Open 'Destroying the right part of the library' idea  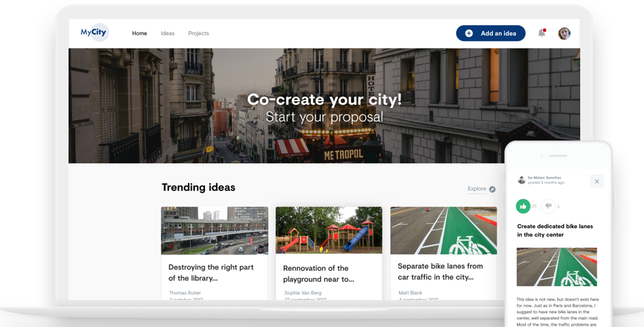[x=211, y=272]
